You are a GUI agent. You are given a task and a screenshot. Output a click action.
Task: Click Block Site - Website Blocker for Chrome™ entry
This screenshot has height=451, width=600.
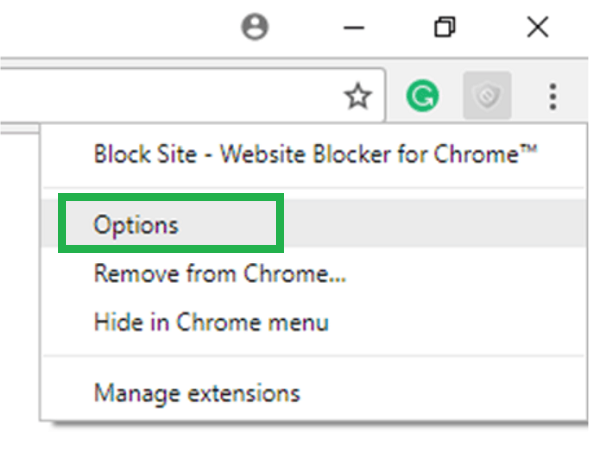[316, 154]
